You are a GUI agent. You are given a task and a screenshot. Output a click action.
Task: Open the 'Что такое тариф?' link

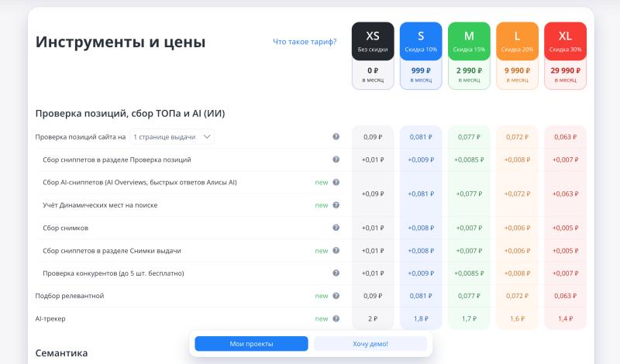click(305, 42)
